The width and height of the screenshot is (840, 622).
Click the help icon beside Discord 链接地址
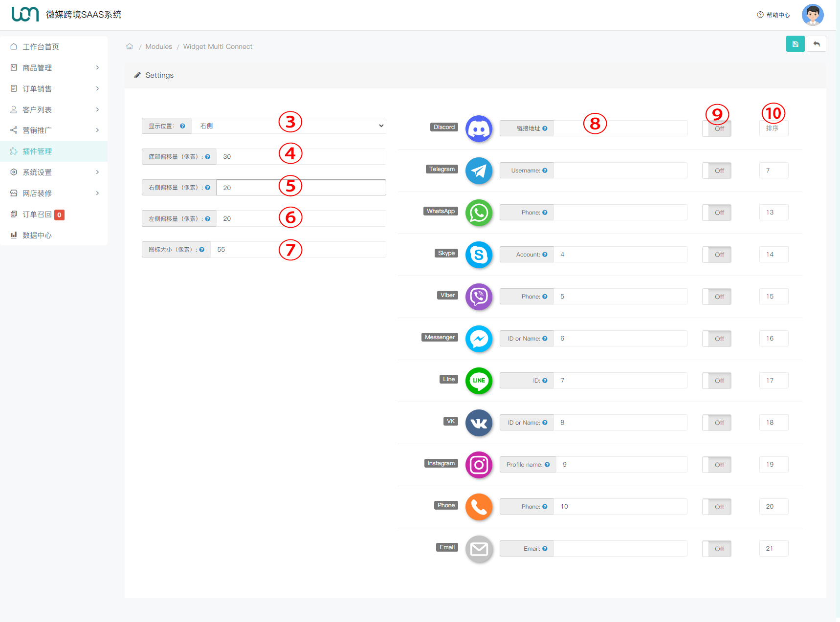545,129
